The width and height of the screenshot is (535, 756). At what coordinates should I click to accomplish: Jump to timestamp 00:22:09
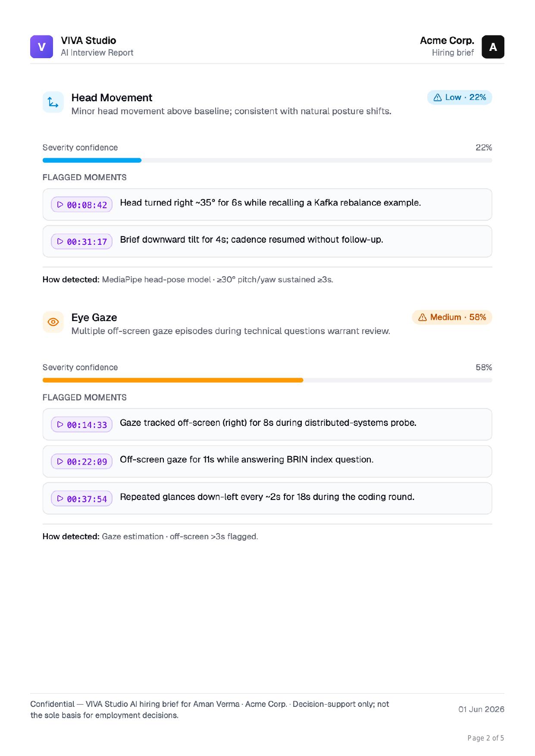coord(82,462)
